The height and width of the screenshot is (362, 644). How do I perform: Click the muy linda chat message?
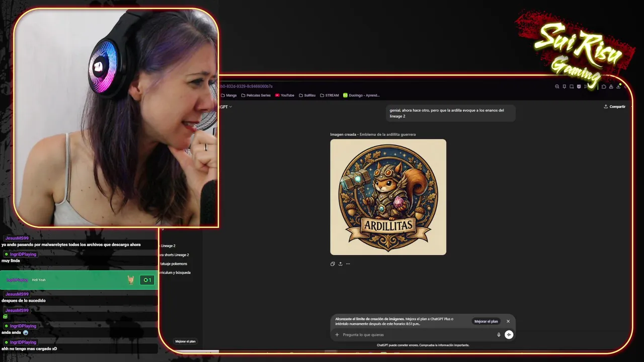[x=11, y=260]
